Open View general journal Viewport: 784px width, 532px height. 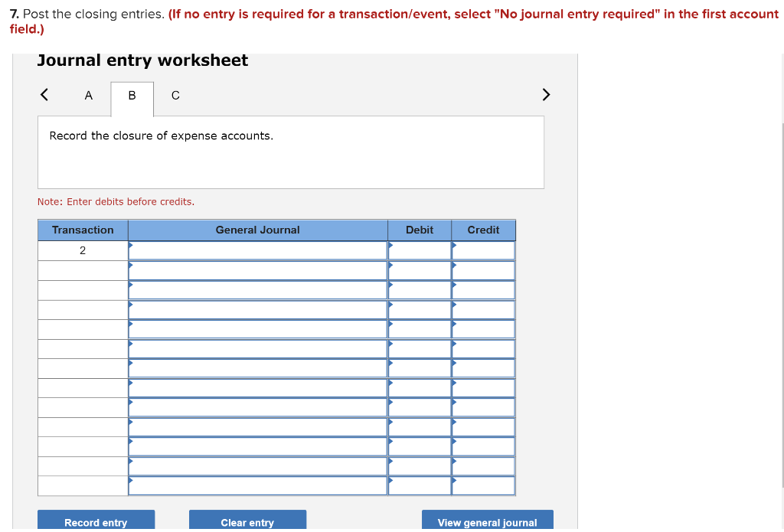[x=488, y=521]
